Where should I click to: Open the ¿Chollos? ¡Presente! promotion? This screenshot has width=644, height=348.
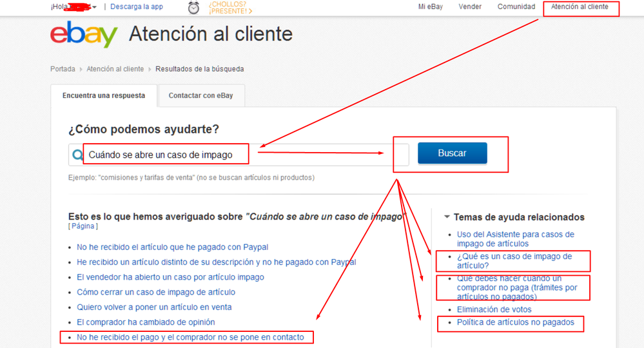(x=230, y=7)
